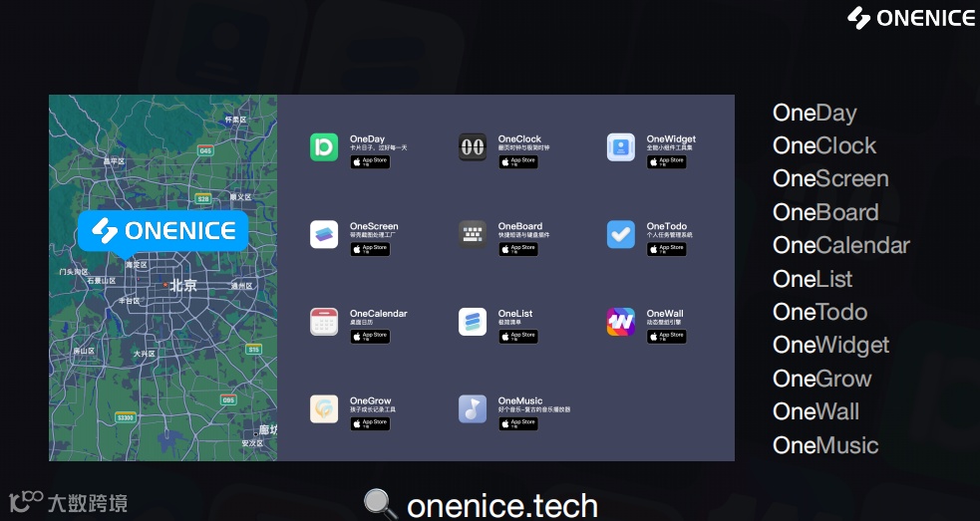
Task: Click the G45 highway marker on map
Action: 205,150
